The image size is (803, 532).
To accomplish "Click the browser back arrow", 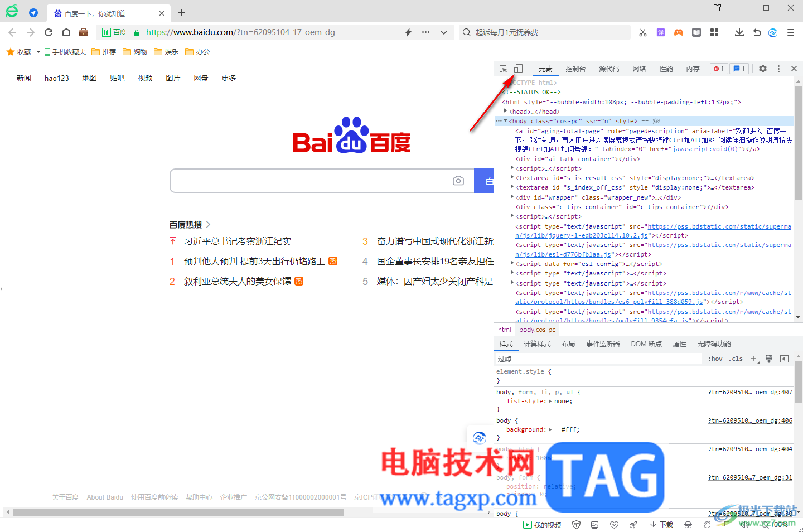I will click(x=12, y=32).
